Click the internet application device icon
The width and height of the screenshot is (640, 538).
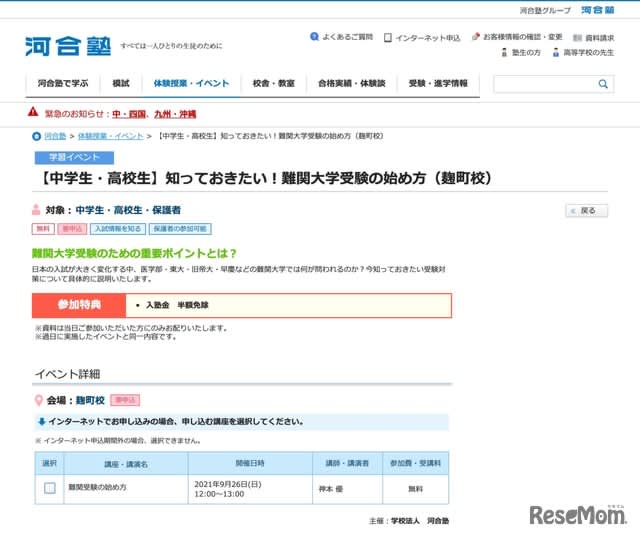point(388,38)
